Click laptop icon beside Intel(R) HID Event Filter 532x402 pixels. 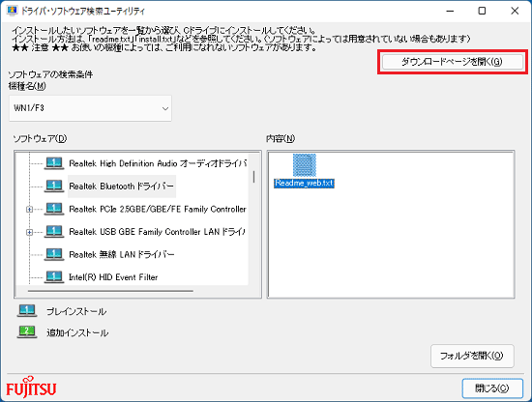(x=54, y=277)
